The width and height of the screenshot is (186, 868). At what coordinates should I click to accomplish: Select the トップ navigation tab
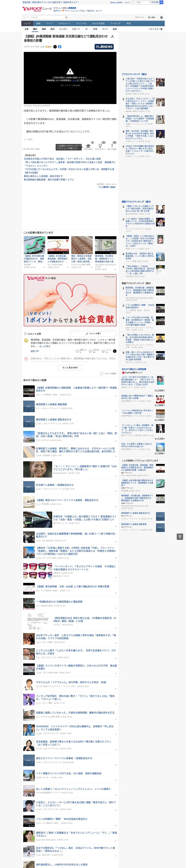click(27, 24)
